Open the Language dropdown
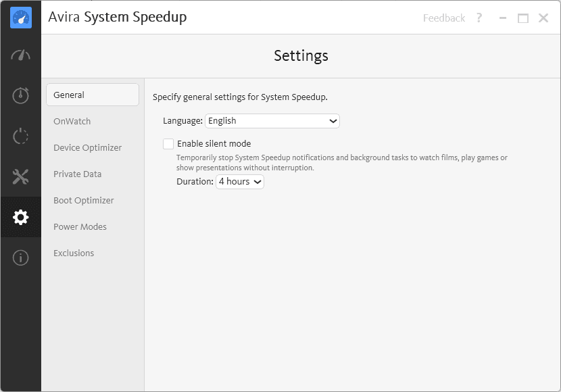This screenshot has height=392, width=561. click(x=272, y=121)
